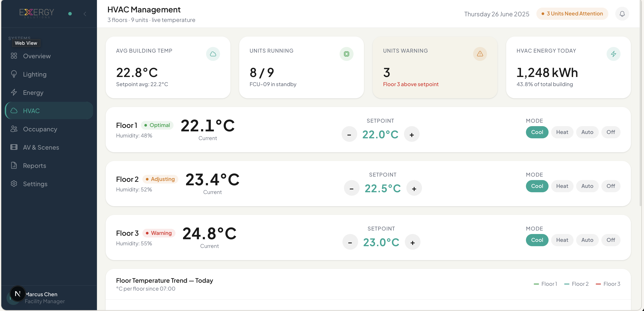Click the Floor 3 Warning status badge
This screenshot has width=644, height=311.
pyautogui.click(x=159, y=233)
